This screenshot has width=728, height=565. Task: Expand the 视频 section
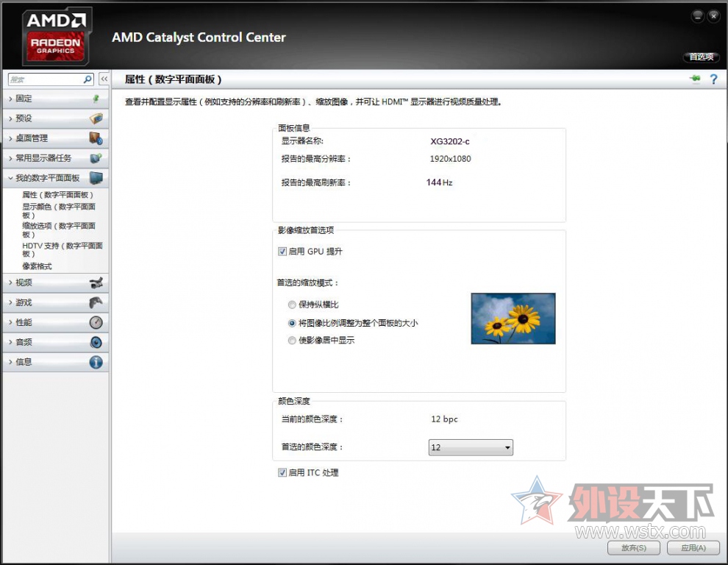pos(56,282)
